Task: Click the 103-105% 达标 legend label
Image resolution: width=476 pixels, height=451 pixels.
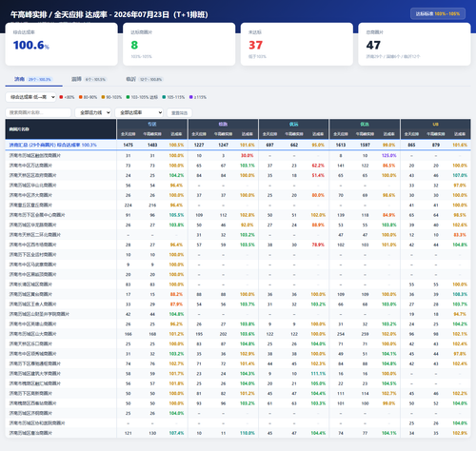Action: click(x=144, y=97)
